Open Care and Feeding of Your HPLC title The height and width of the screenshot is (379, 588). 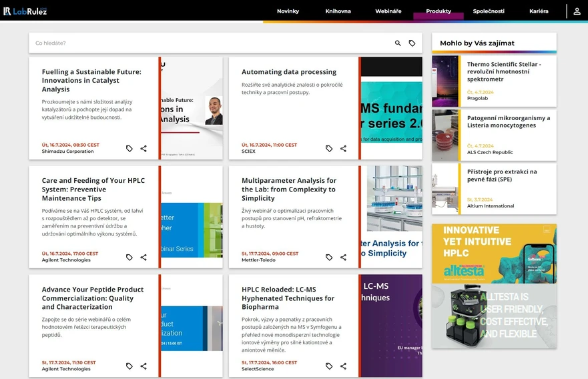coord(93,189)
